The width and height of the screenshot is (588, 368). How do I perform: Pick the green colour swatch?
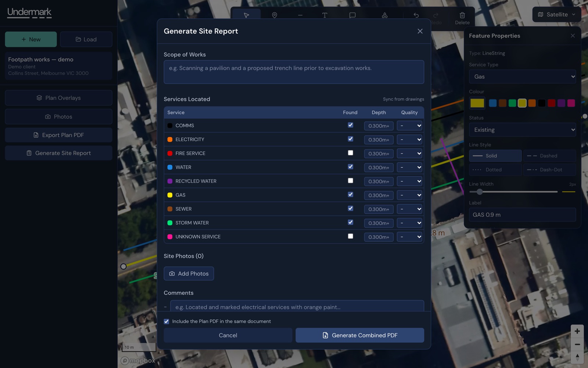tap(512, 103)
